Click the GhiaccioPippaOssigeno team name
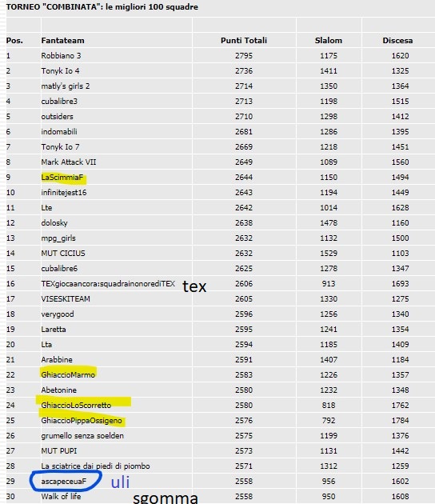 (x=82, y=421)
